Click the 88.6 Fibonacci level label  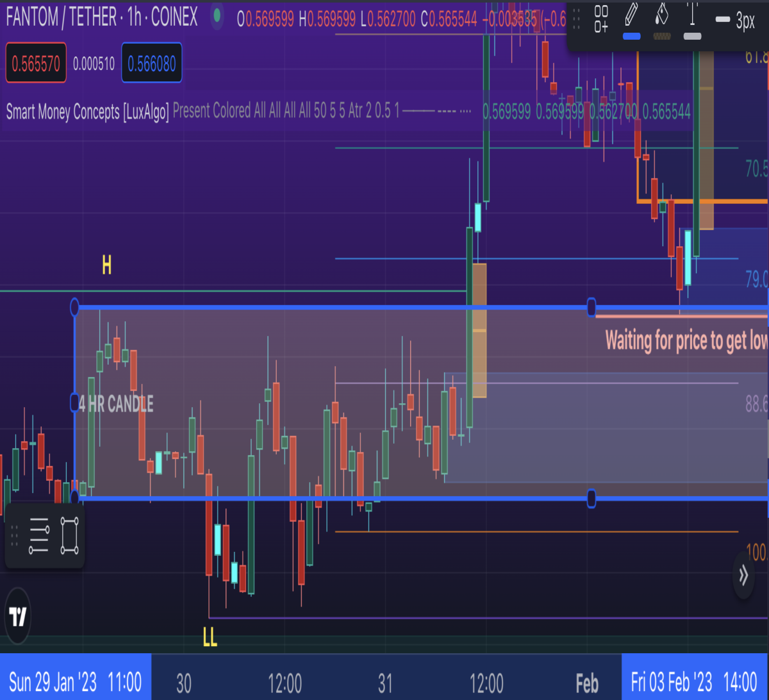pos(757,404)
